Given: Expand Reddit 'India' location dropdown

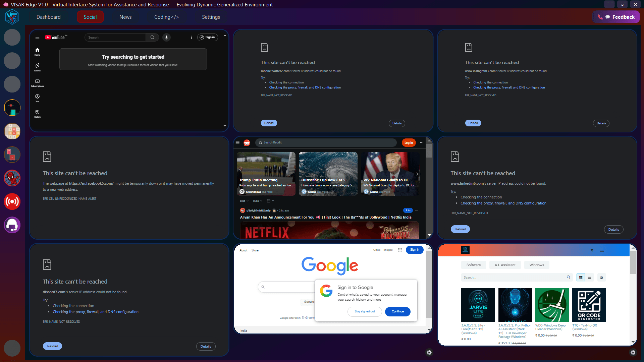Looking at the screenshot, I should click(258, 201).
